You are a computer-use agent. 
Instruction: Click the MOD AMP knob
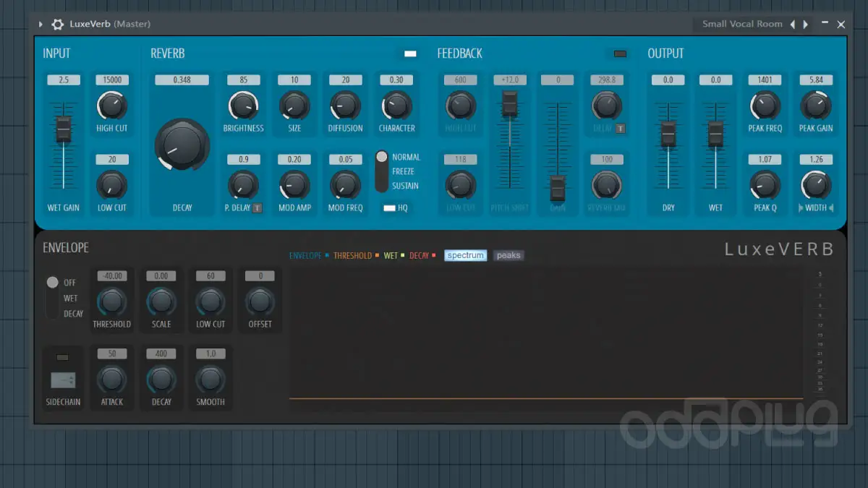coord(294,187)
